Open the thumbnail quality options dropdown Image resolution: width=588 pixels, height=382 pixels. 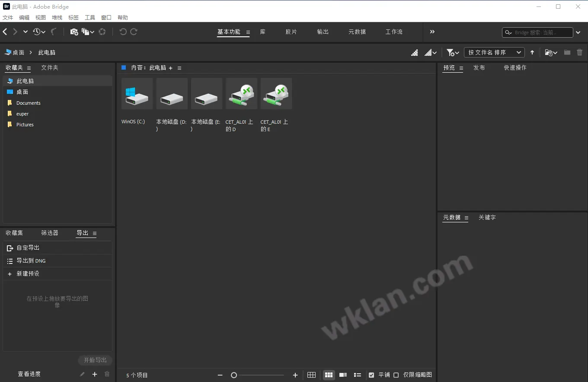point(431,52)
